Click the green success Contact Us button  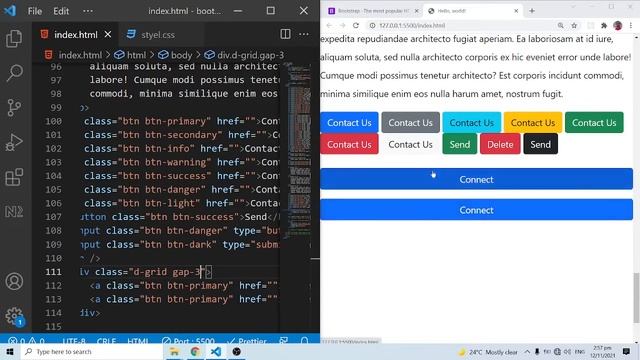[594, 122]
